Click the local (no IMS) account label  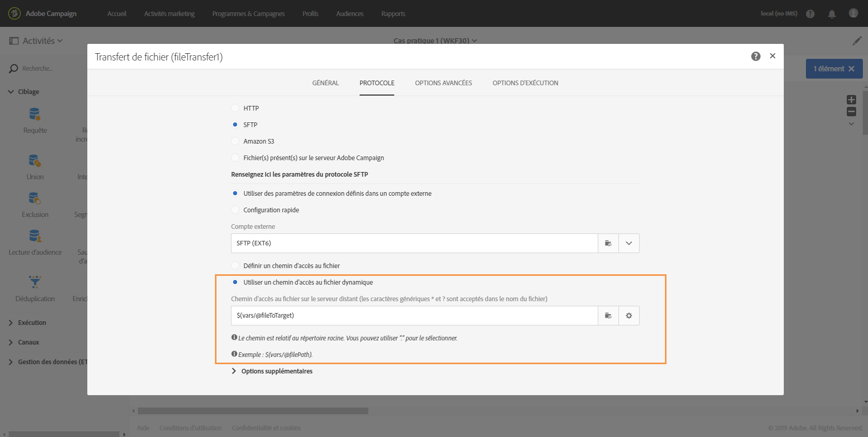coord(779,13)
